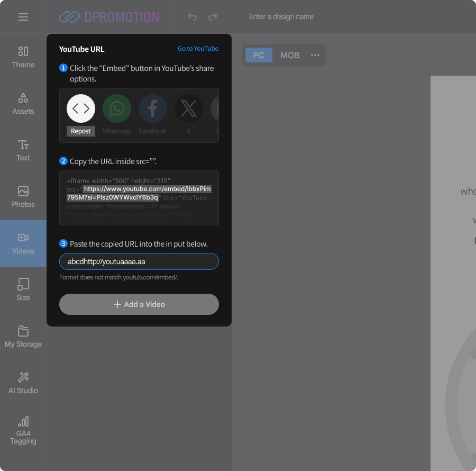Screen dimensions: 476x471
Task: Click the Repost label button
Action: coord(81,131)
